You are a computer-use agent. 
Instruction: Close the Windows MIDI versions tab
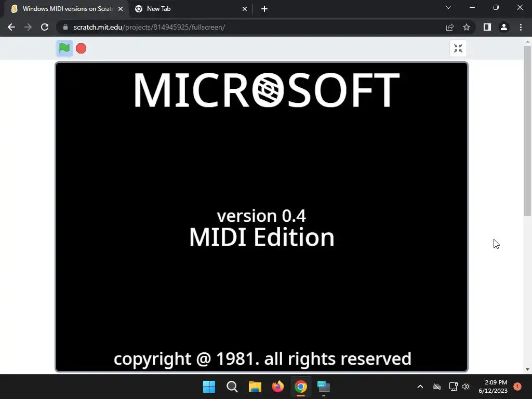coord(121,9)
